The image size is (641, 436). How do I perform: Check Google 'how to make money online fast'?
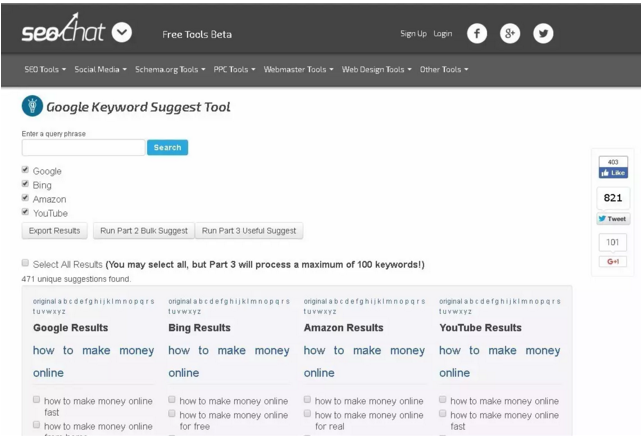pyautogui.click(x=36, y=399)
